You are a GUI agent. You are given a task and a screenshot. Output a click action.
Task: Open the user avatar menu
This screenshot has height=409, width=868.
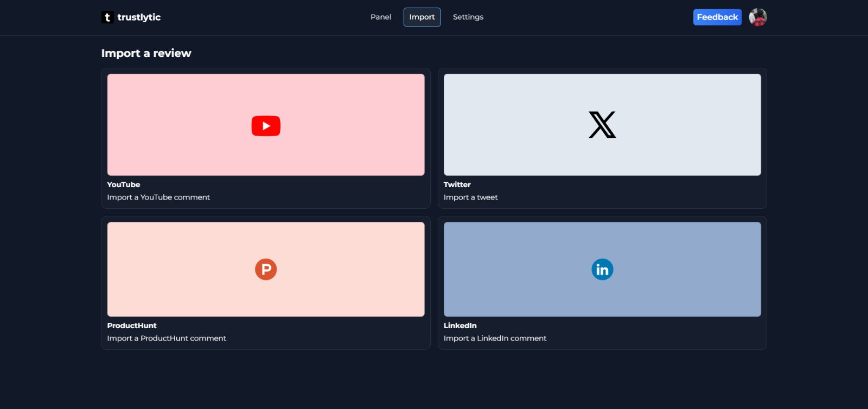(758, 17)
